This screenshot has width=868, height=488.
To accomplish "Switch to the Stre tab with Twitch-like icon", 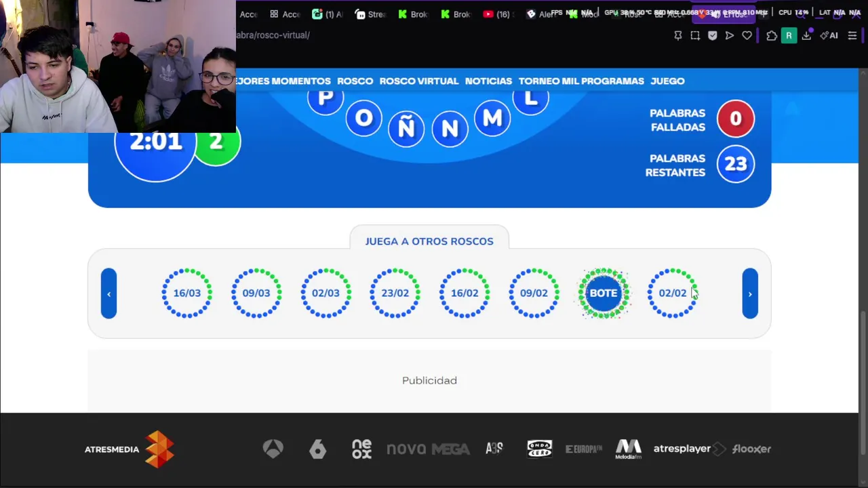I will [x=371, y=14].
